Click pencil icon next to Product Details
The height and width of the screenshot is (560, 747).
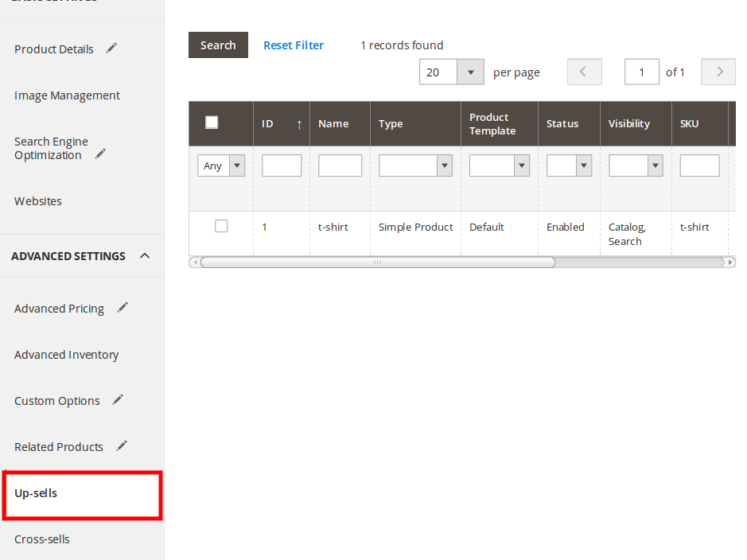[x=111, y=49]
